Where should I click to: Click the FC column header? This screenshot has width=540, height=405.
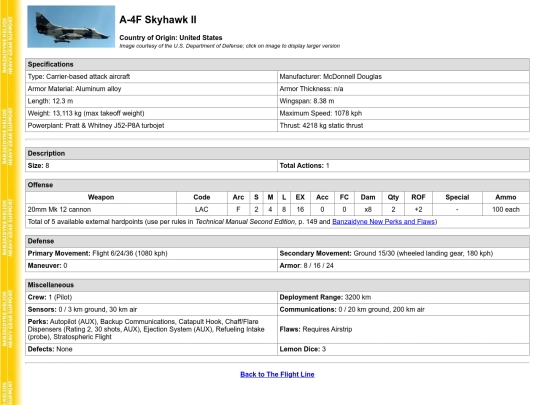pyautogui.click(x=344, y=197)
